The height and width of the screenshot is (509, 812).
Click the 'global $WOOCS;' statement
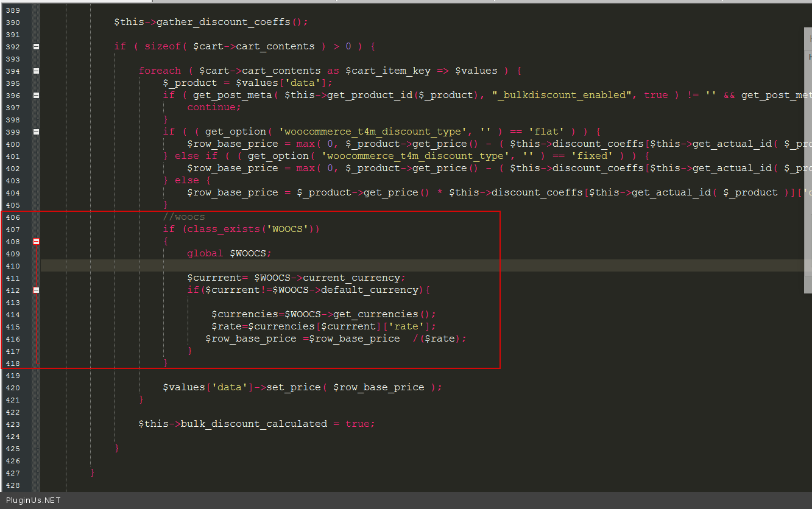click(230, 253)
